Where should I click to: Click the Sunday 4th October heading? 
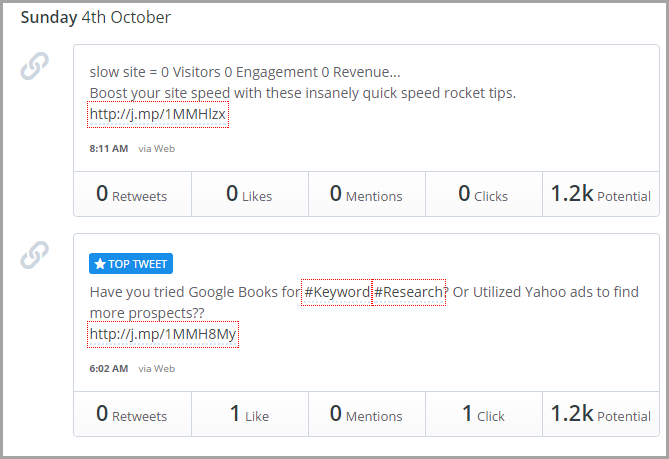point(96,17)
